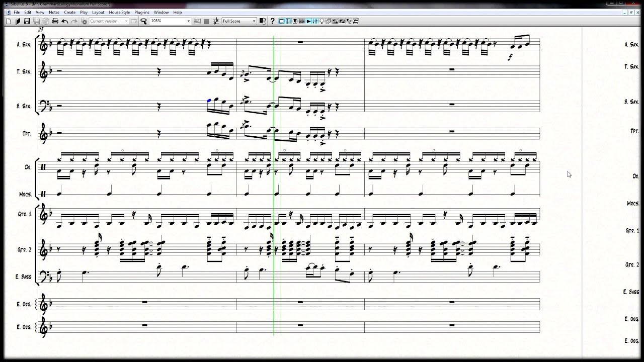The image size is (644, 362).
Task: Toggle the Navigator window
Action: tap(282, 21)
